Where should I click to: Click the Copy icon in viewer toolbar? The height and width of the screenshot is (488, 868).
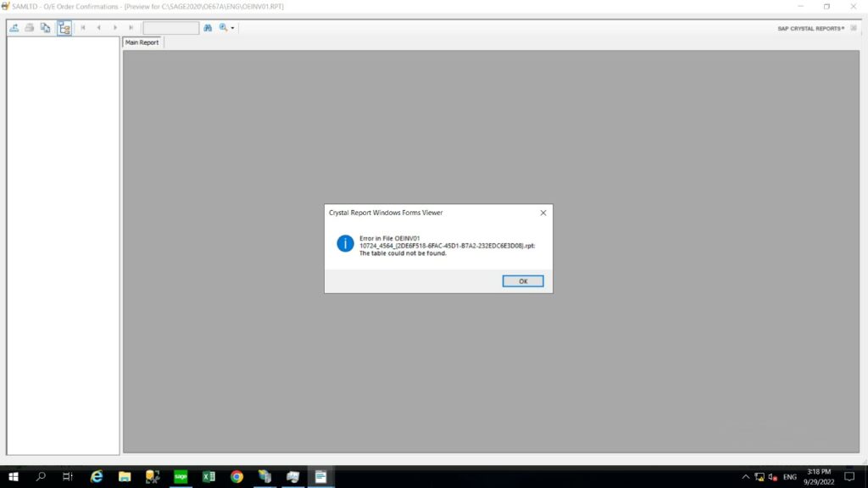(46, 28)
